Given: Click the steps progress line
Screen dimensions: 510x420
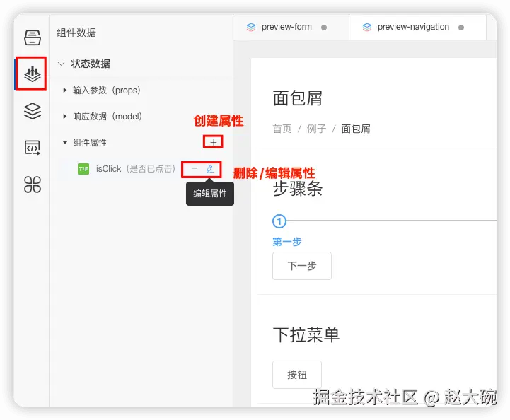Looking at the screenshot, I should (x=392, y=221).
